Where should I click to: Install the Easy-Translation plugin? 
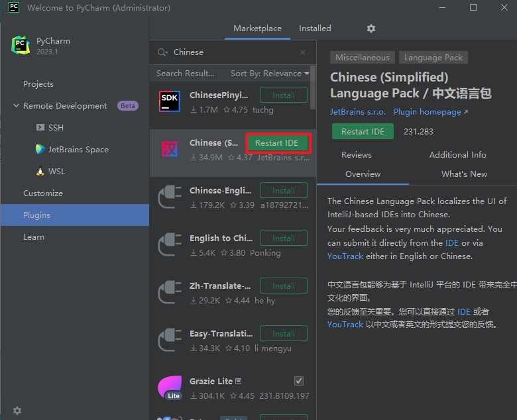(x=284, y=333)
